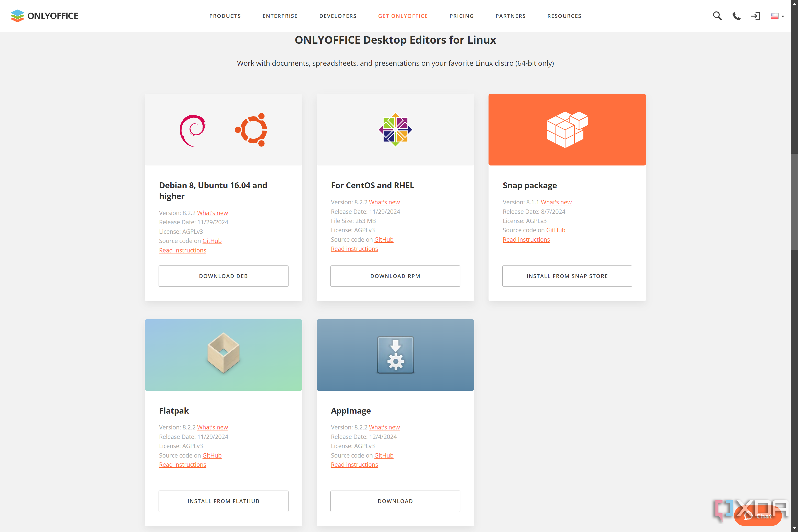The height and width of the screenshot is (532, 798).
Task: Open What's new link for Snap package
Action: coord(556,202)
